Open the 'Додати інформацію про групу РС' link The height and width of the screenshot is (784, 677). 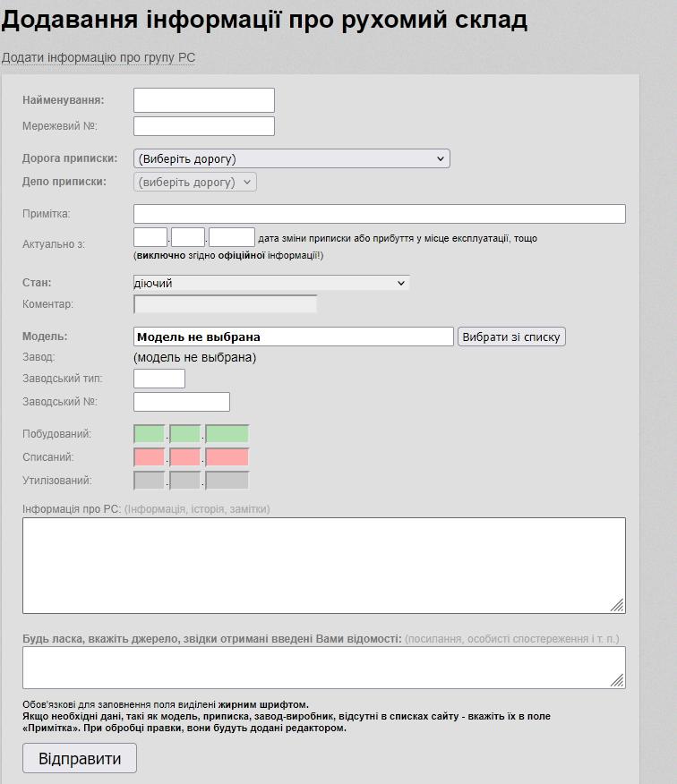point(99,57)
